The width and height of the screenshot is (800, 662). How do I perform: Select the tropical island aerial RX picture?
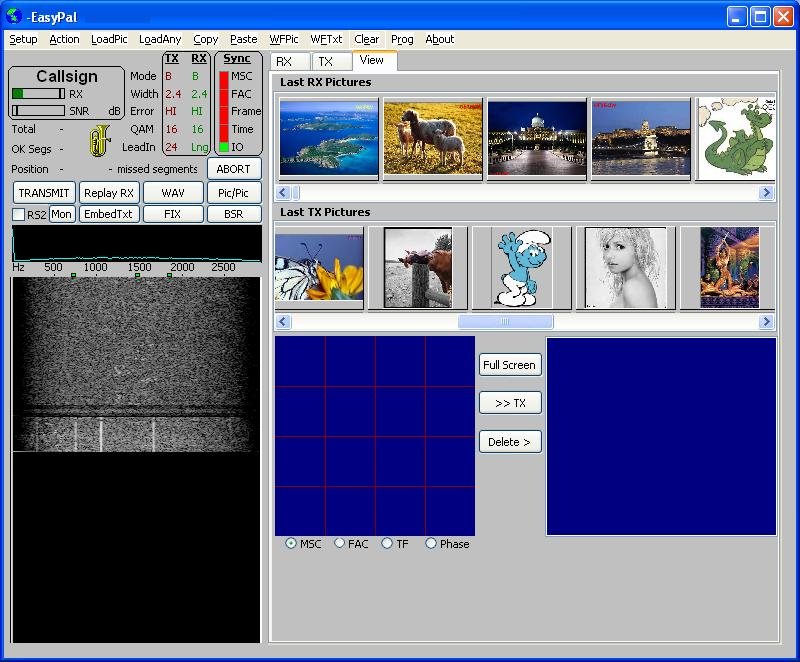pyautogui.click(x=329, y=138)
